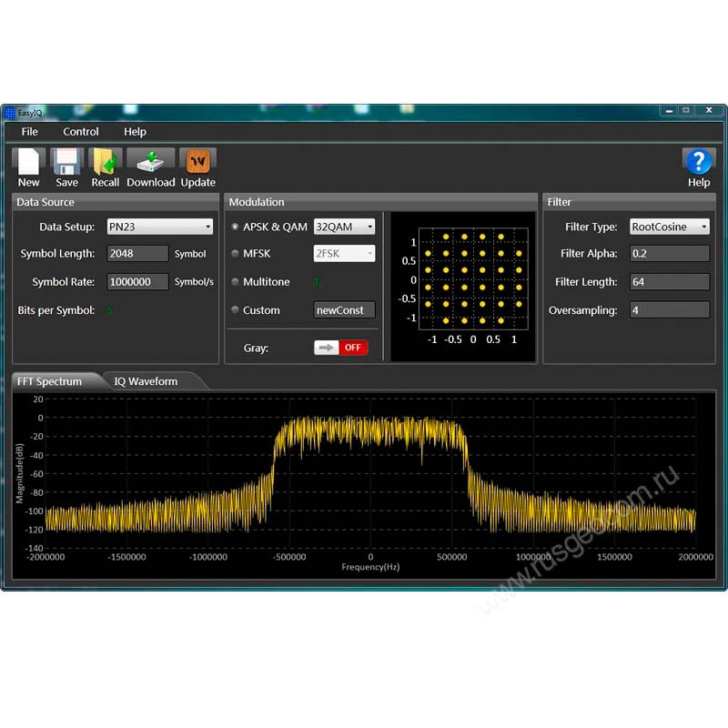Toggle the Gray coding switch

(340, 348)
